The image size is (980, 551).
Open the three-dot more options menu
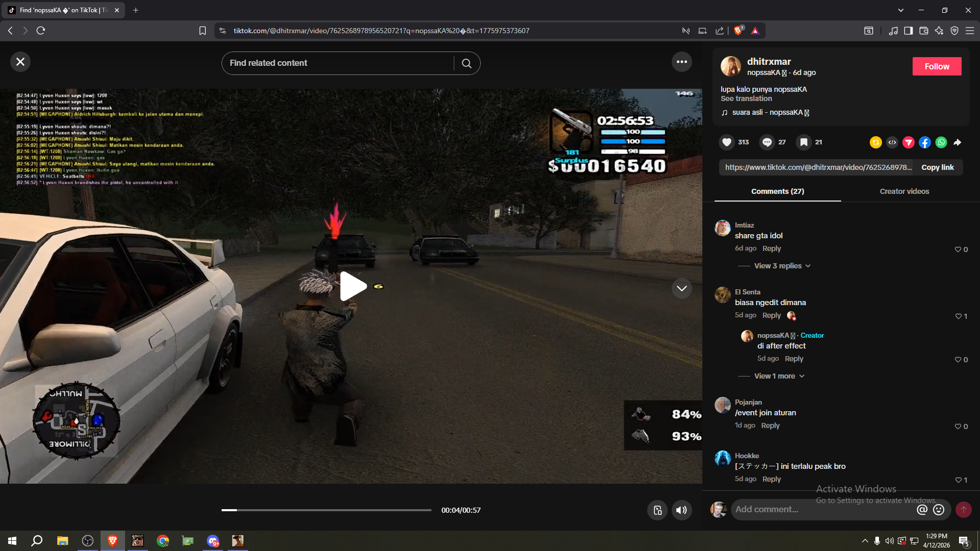[682, 62]
